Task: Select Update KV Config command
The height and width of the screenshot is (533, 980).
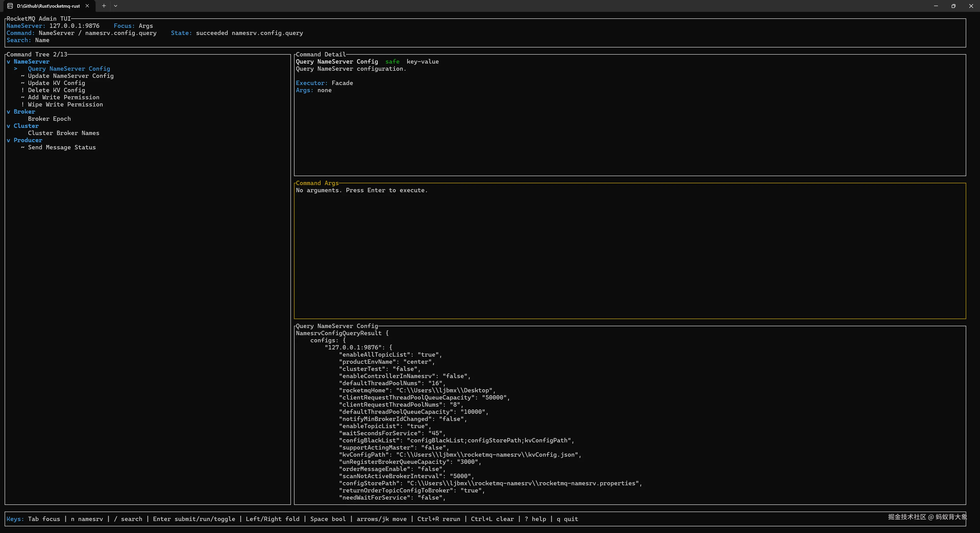Action: tap(56, 83)
